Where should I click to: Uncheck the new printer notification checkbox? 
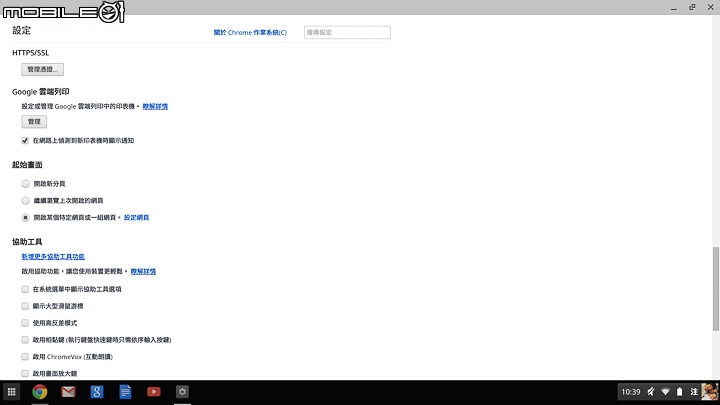(25, 141)
